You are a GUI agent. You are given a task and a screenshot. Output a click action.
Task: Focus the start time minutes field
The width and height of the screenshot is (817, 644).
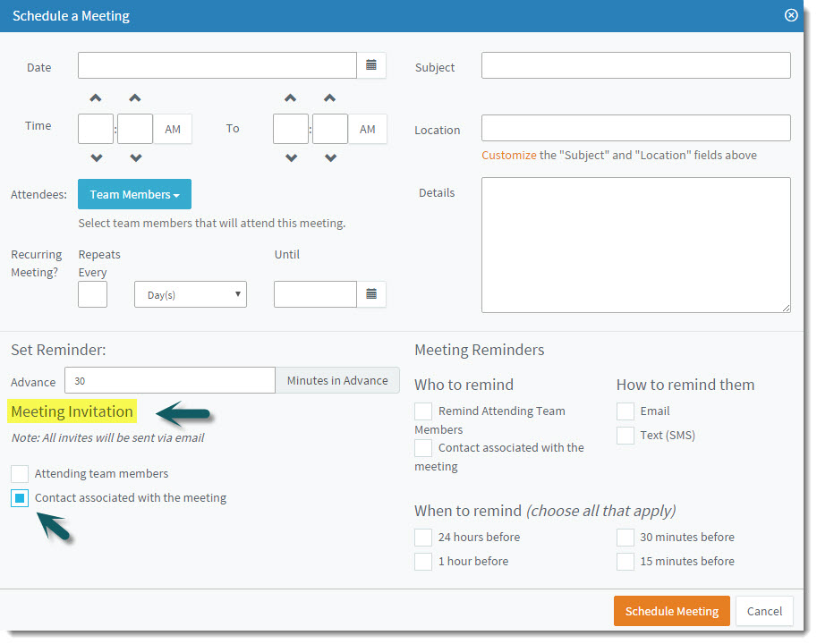click(135, 129)
